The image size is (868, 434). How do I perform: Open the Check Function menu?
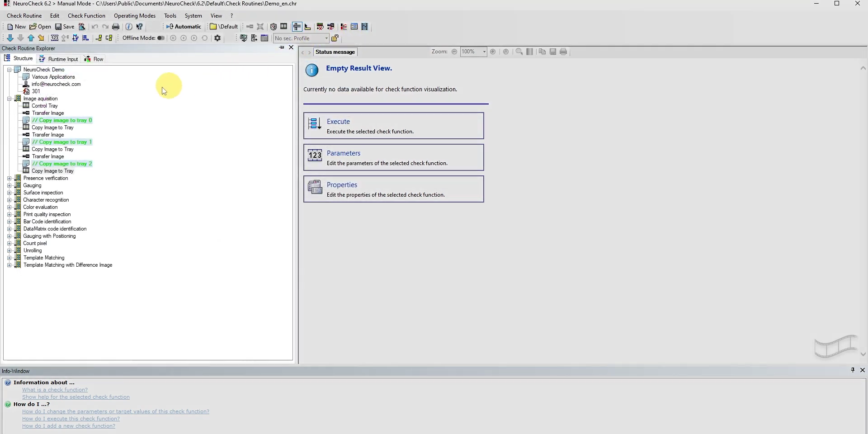(x=86, y=16)
